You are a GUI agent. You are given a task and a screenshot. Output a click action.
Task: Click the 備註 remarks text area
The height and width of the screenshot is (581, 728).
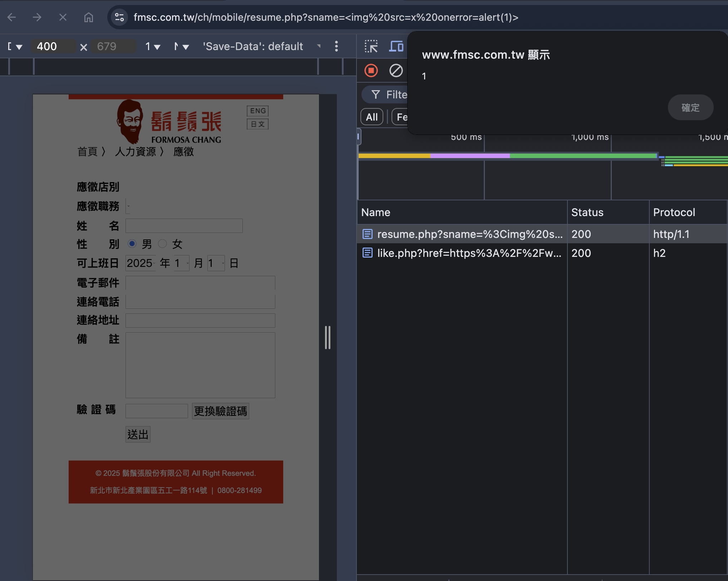[x=200, y=365]
